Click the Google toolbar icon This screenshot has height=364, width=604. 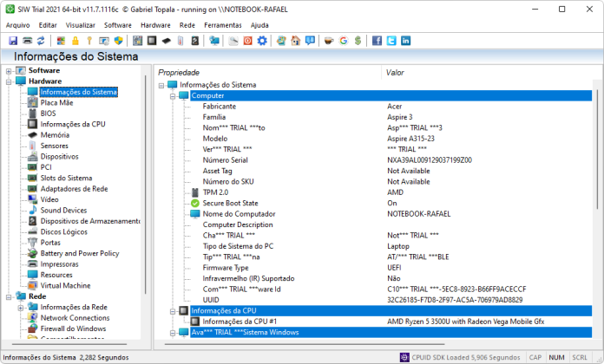point(343,41)
